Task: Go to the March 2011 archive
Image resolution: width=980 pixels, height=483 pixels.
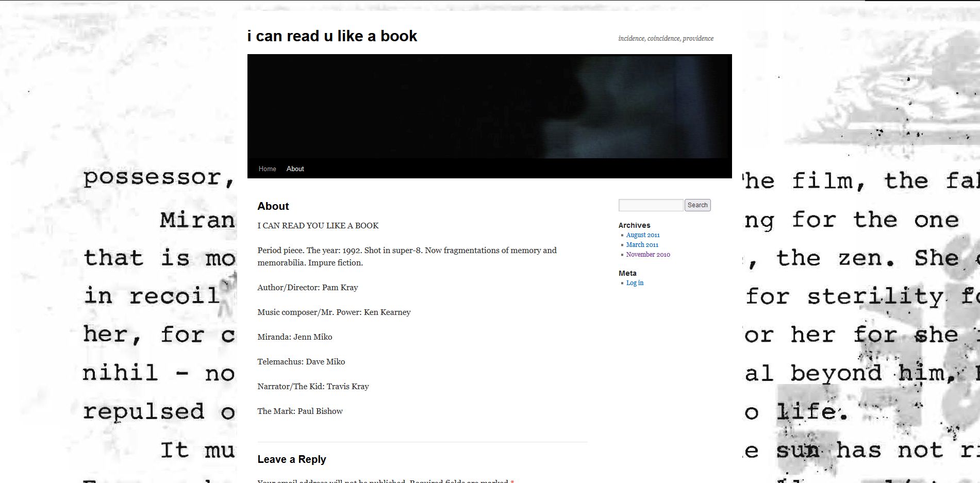Action: pyautogui.click(x=642, y=245)
